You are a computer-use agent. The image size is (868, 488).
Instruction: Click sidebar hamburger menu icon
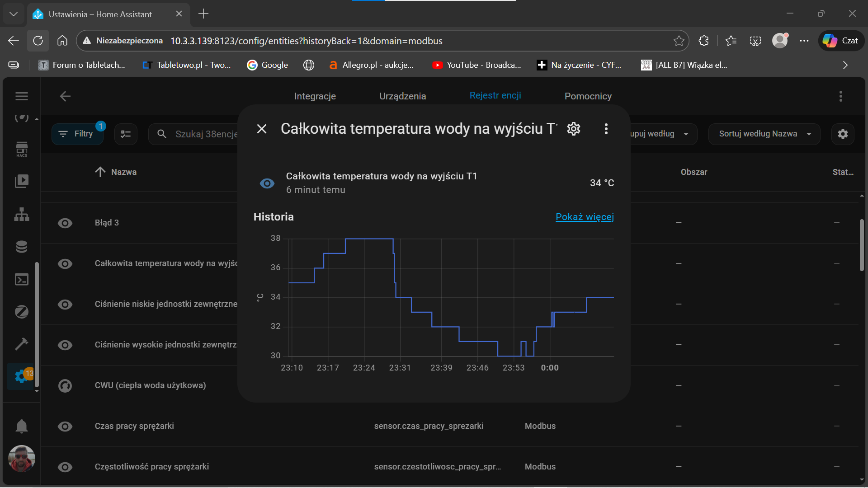pos(22,96)
